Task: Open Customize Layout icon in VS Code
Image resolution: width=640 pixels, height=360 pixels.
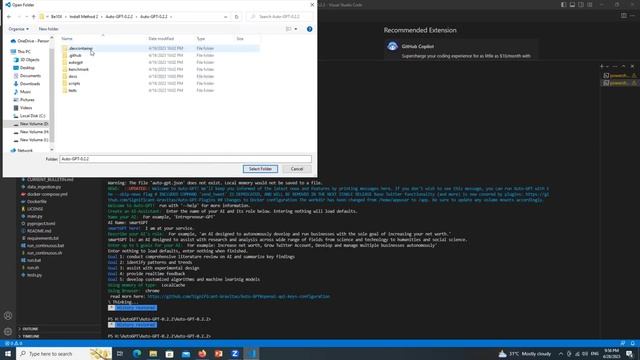Action: coord(590,5)
